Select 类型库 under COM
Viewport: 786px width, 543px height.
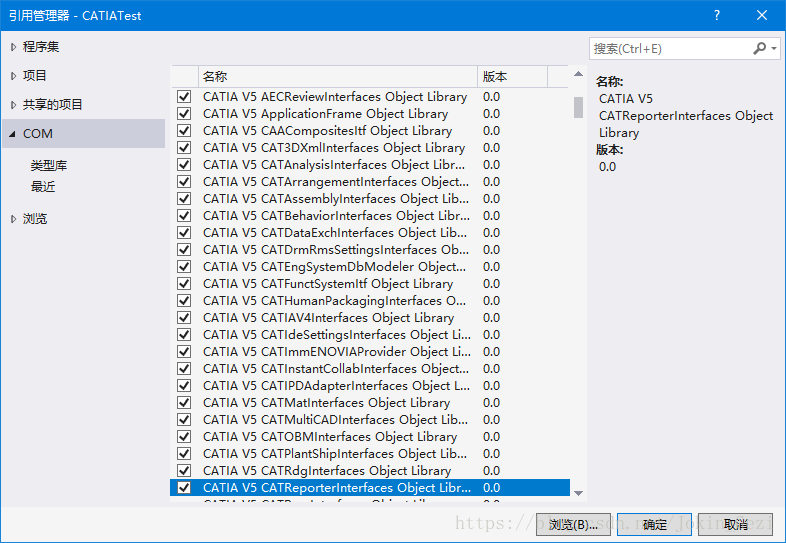click(49, 166)
